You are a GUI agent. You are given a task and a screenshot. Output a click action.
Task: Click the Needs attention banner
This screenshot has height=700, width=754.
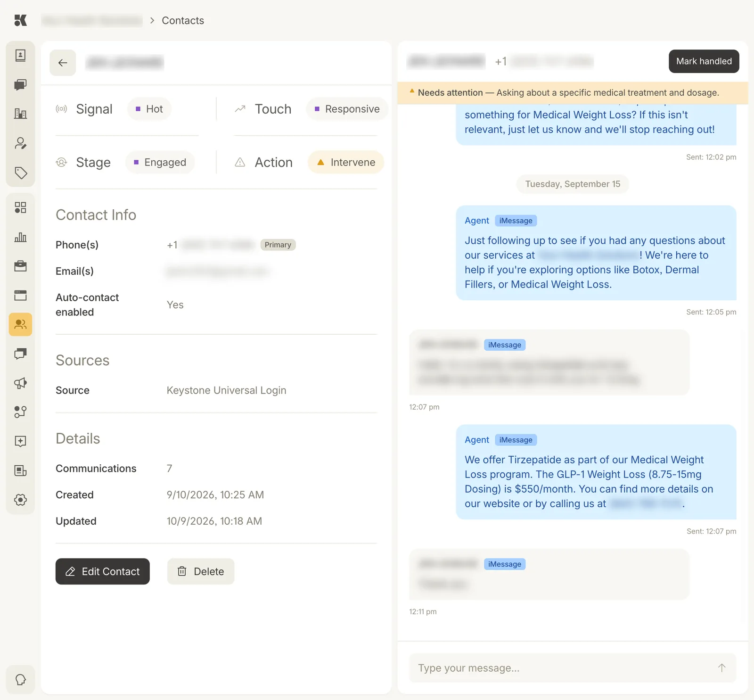pyautogui.click(x=573, y=93)
